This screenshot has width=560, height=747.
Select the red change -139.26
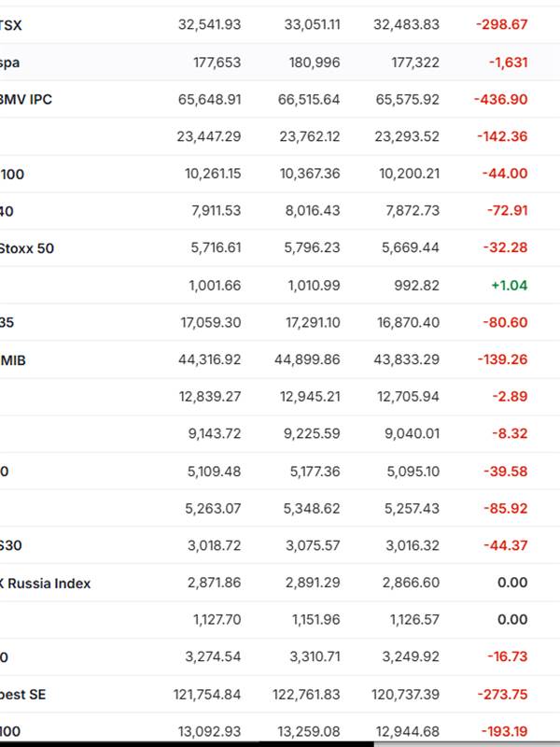point(503,359)
